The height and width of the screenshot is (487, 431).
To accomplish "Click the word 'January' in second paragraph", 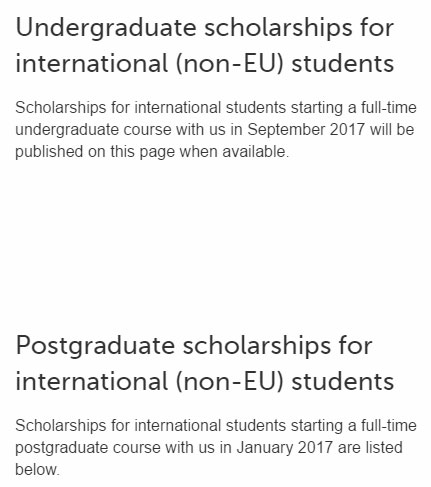I will point(265,448).
